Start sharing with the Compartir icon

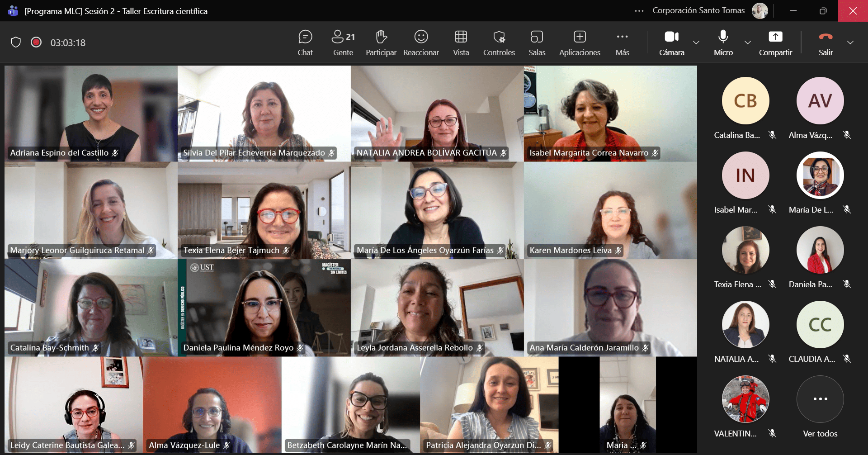click(775, 42)
